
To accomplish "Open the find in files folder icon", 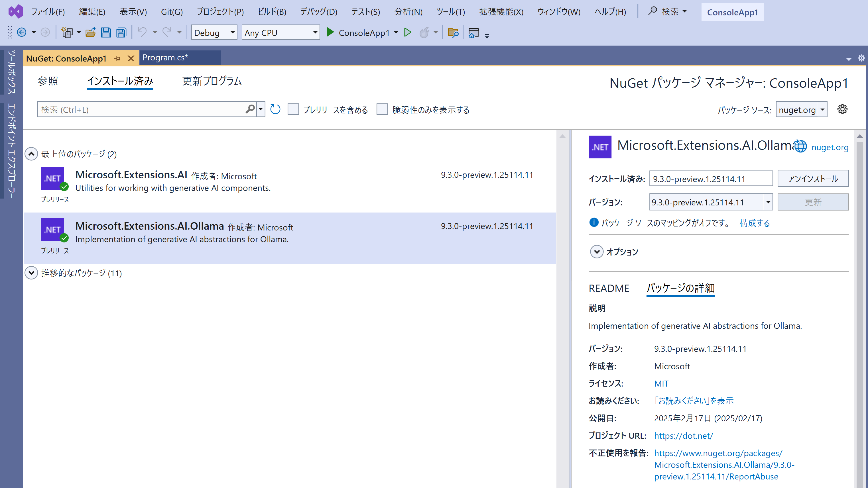I will [453, 33].
